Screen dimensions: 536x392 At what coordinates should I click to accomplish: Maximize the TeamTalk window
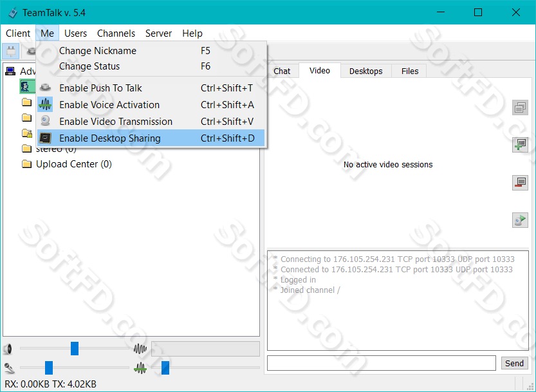point(478,13)
